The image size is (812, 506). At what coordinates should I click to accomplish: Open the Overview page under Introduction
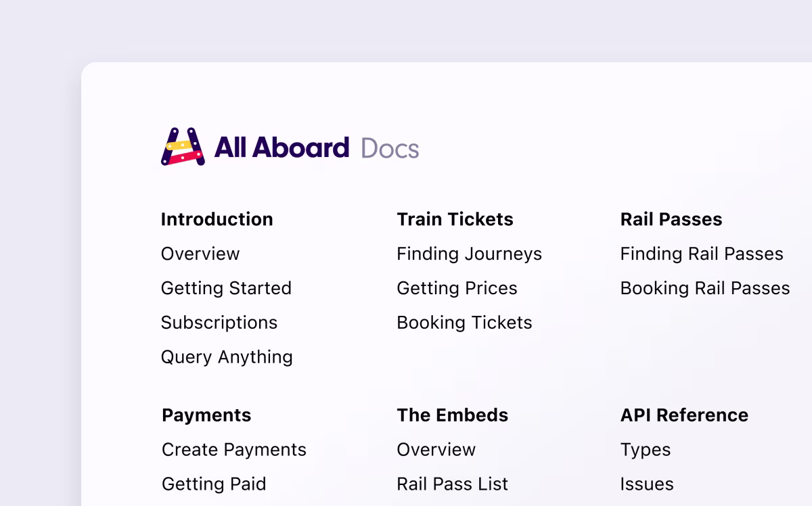[x=200, y=254]
